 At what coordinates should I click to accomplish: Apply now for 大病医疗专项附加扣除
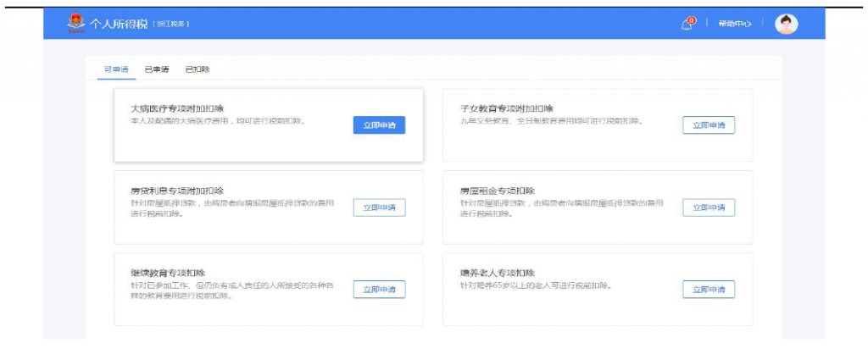(x=379, y=125)
